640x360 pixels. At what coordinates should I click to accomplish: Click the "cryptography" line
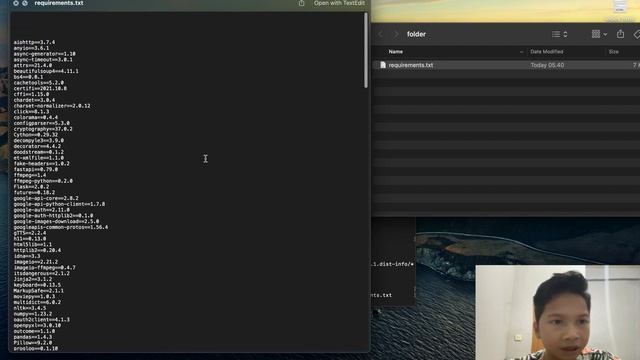tap(43, 129)
